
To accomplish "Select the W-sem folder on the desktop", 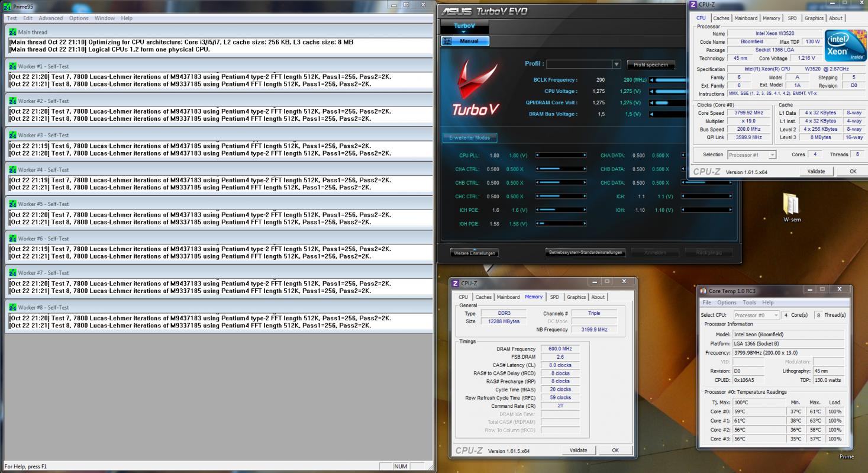I will (792, 209).
